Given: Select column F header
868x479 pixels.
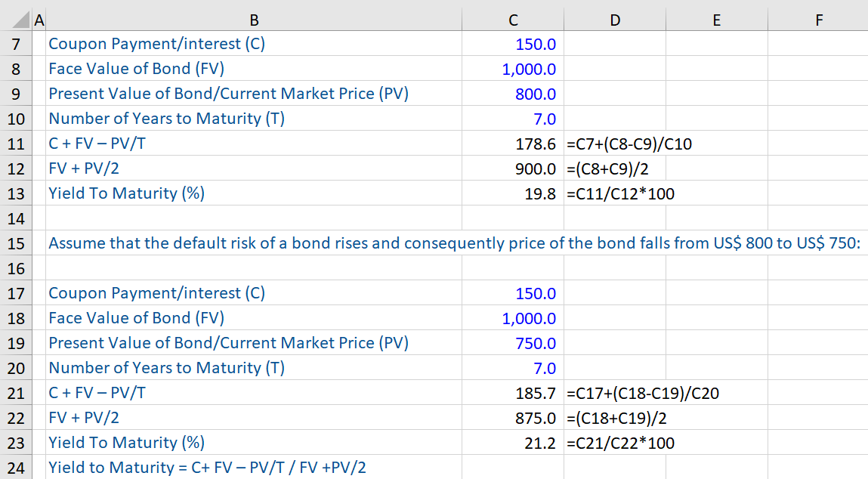Looking at the screenshot, I should [x=818, y=20].
